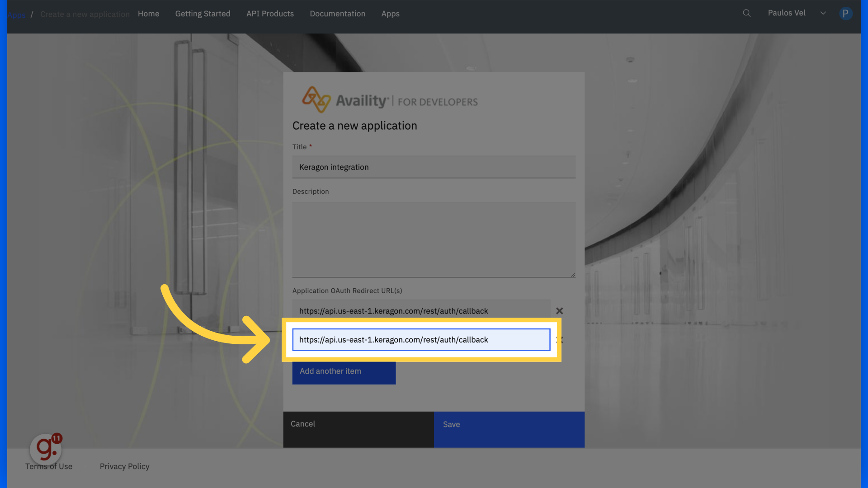Click the Create a new application breadcrumb
This screenshot has width=868, height=488.
(85, 14)
